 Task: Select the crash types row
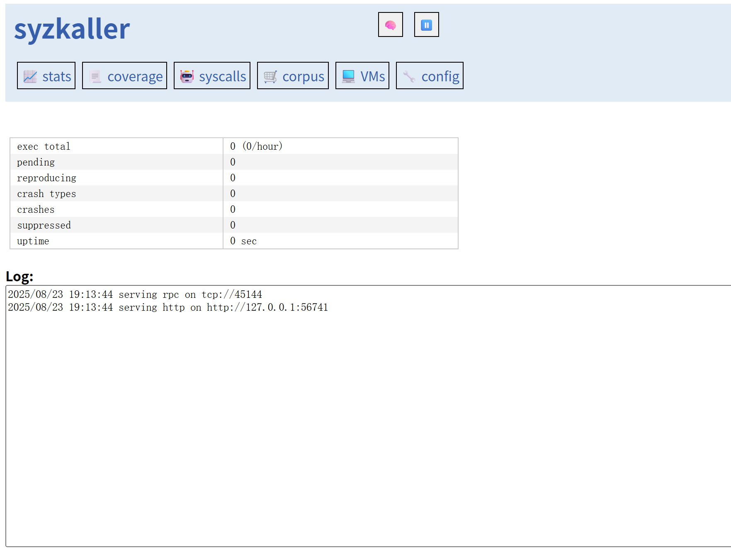(46, 194)
